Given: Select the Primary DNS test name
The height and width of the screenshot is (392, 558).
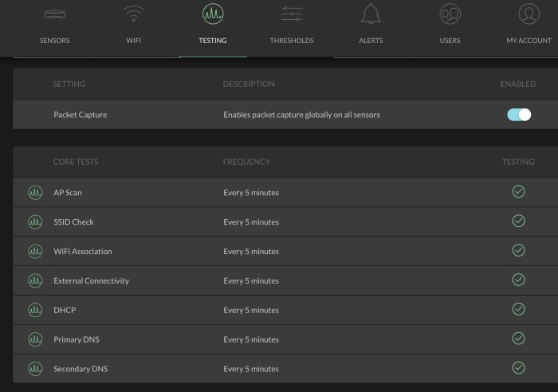Looking at the screenshot, I should pos(77,339).
